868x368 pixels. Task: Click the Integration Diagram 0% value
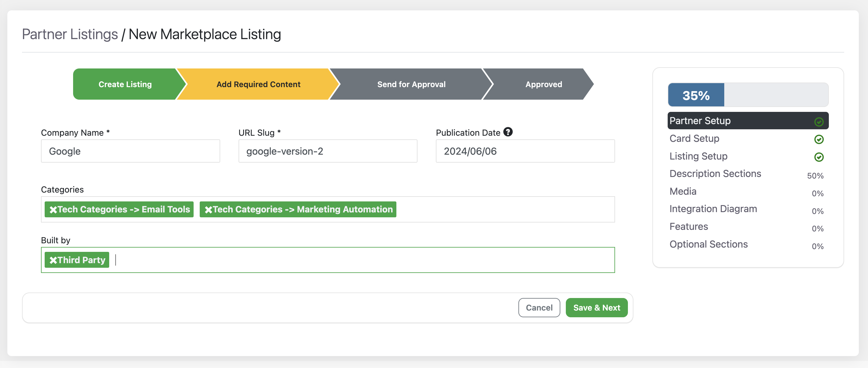coord(818,211)
